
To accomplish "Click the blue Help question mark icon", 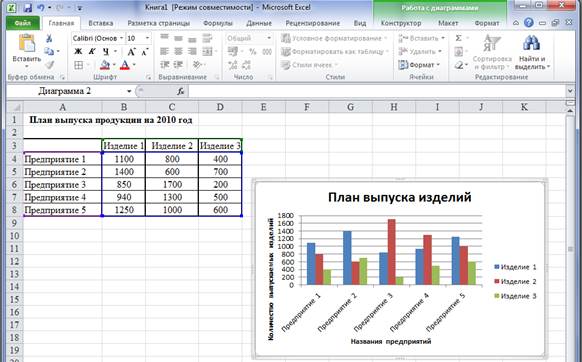I will [529, 23].
